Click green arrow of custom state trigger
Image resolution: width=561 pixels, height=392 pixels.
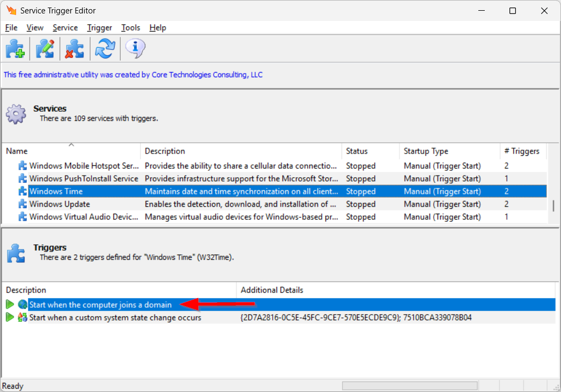click(x=10, y=317)
